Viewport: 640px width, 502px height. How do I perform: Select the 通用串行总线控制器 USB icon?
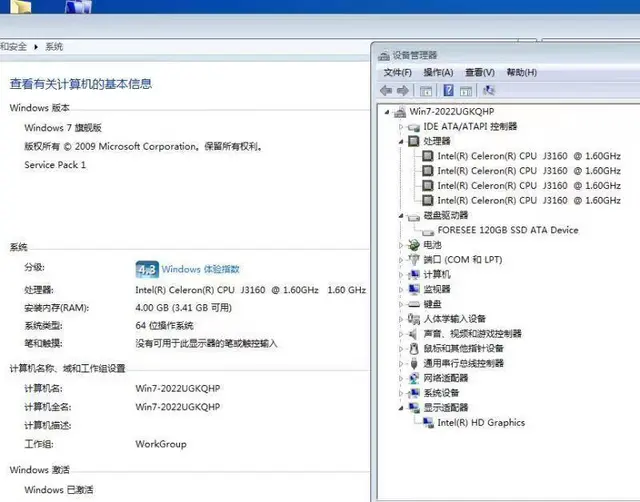pyautogui.click(x=414, y=363)
